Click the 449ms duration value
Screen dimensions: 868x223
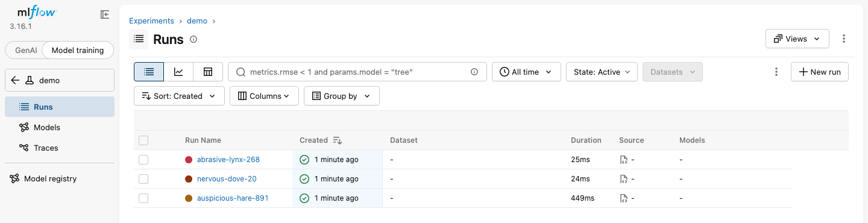[582, 198]
